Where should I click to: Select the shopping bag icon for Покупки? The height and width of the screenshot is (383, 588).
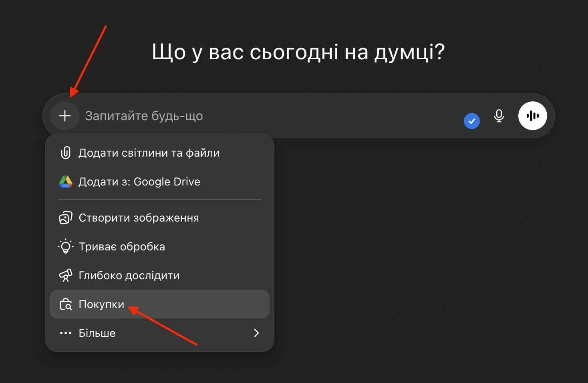coord(65,304)
